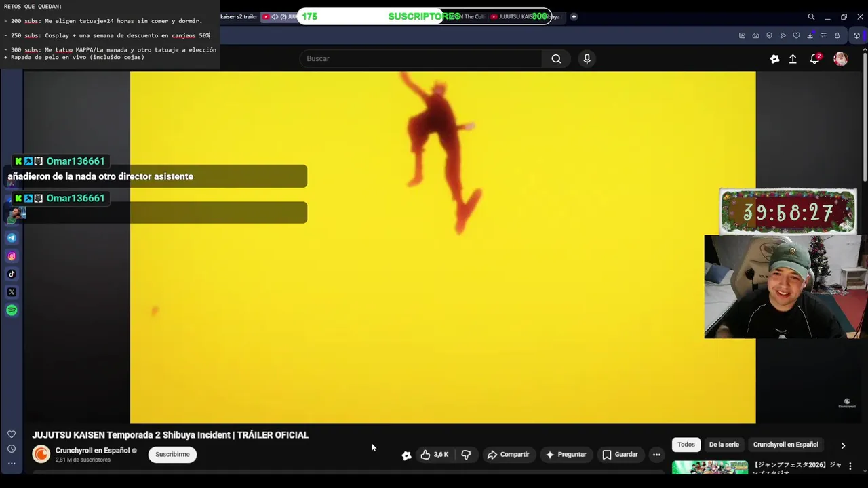
Task: Click into the Buscar search field
Action: 420,58
